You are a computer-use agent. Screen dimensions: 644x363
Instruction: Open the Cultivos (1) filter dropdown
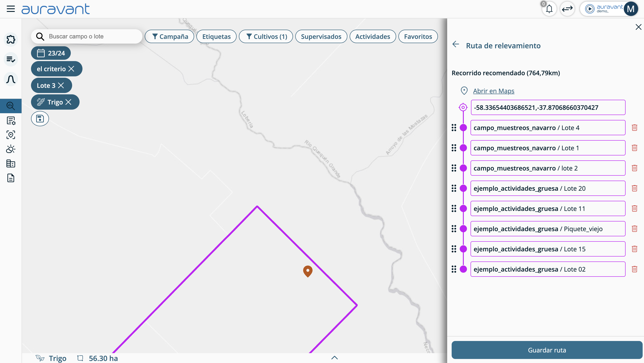click(266, 36)
